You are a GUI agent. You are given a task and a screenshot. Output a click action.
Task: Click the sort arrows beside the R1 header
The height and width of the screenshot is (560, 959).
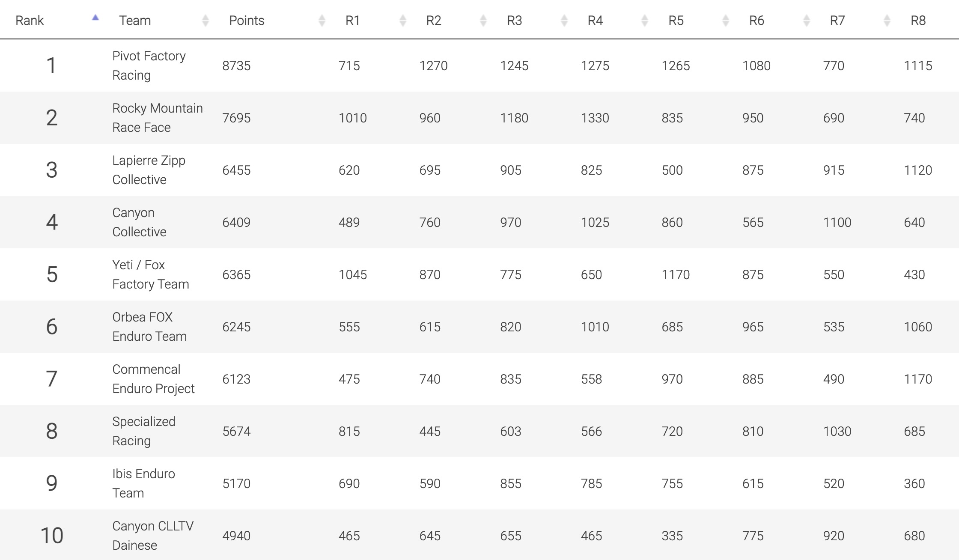(403, 20)
